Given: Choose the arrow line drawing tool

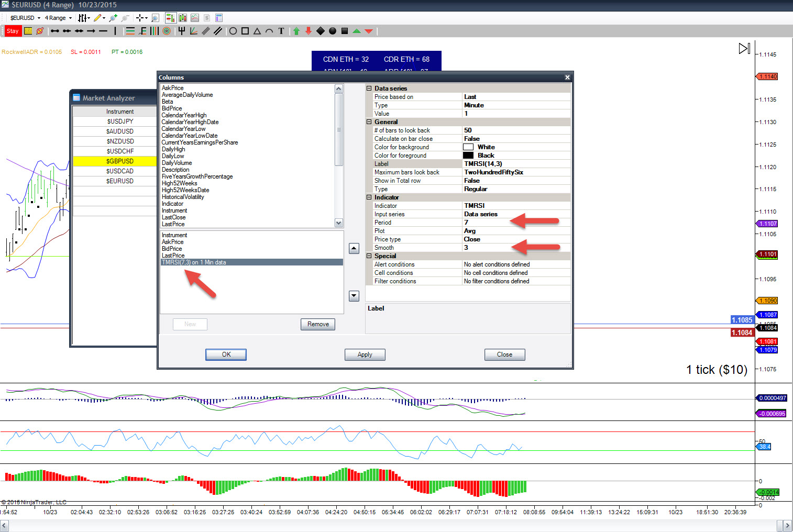Looking at the screenshot, I should pos(91,31).
